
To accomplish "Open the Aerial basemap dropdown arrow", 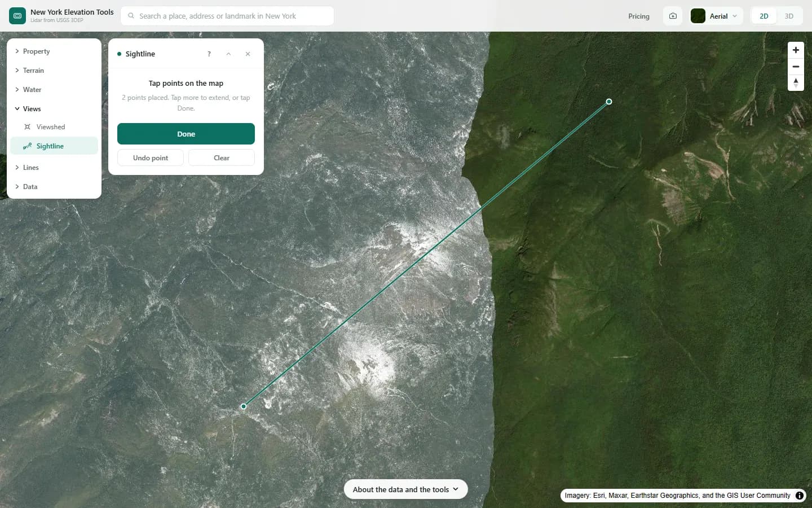I will pos(735,16).
